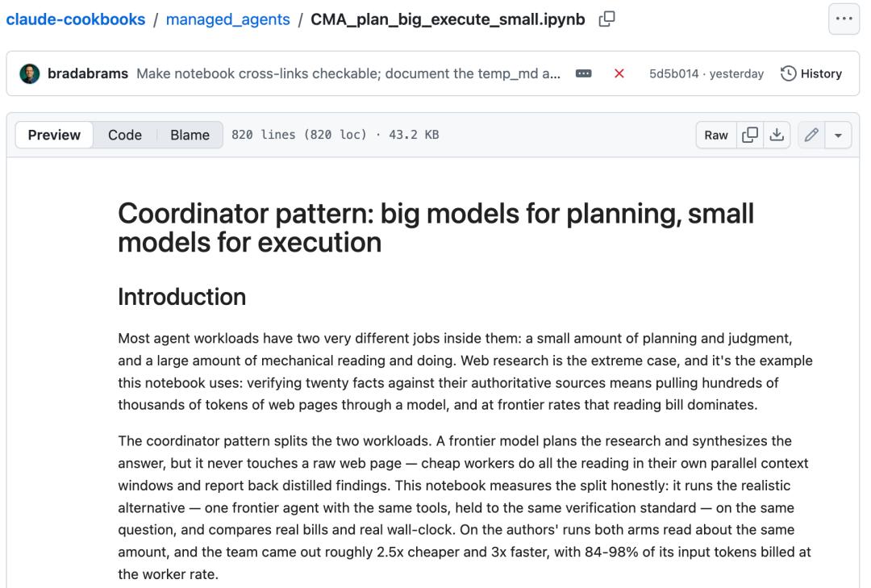Download raw file icon
871x588 pixels.
pos(777,135)
